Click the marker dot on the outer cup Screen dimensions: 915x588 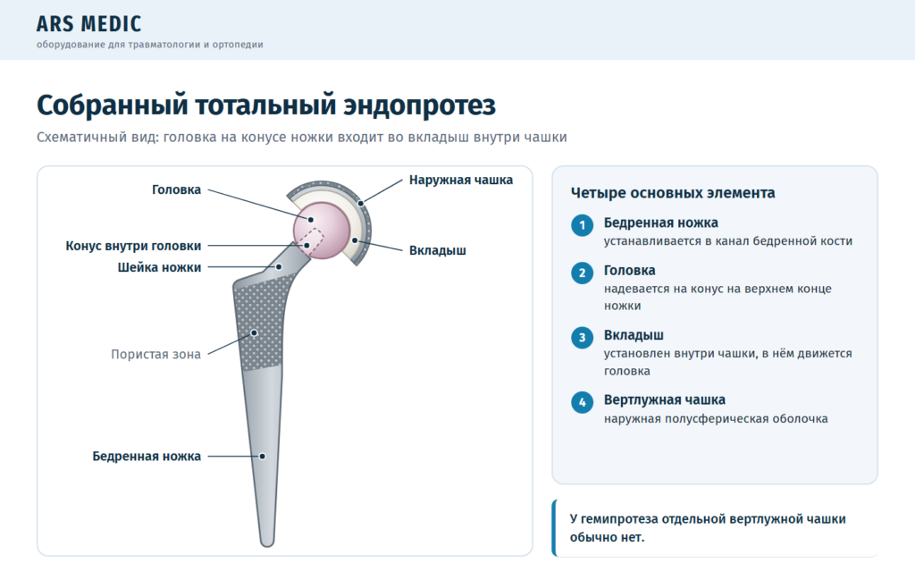click(x=361, y=204)
